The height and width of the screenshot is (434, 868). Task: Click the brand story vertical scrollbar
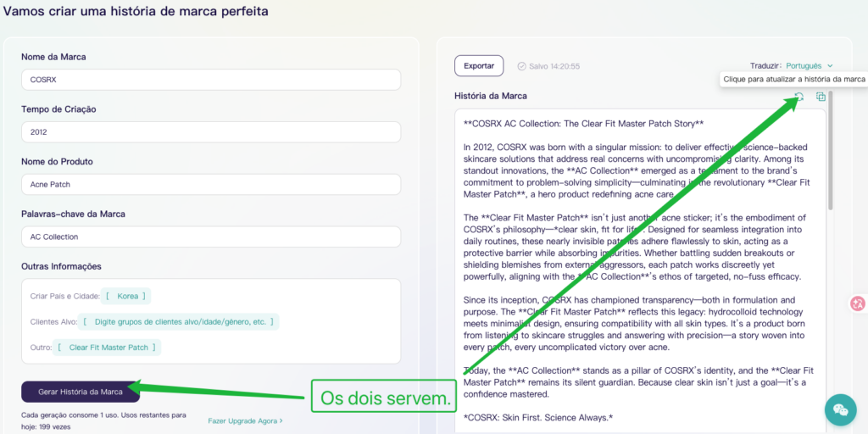click(x=832, y=153)
